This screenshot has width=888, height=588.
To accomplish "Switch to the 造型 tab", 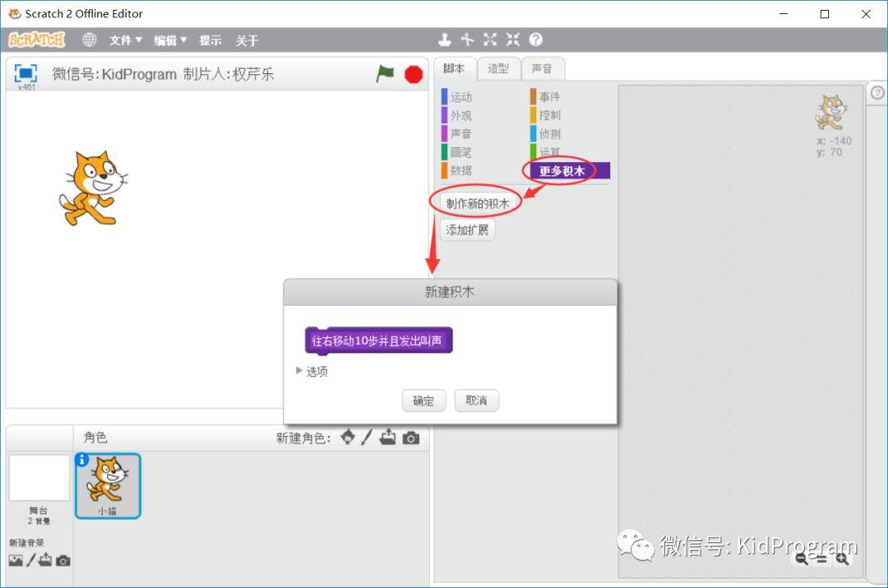I will [498, 68].
